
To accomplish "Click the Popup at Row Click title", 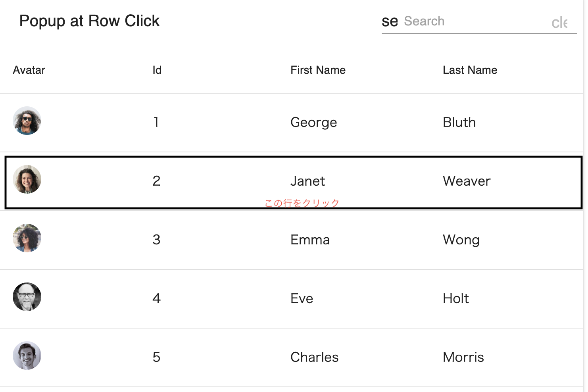I will [x=89, y=21].
